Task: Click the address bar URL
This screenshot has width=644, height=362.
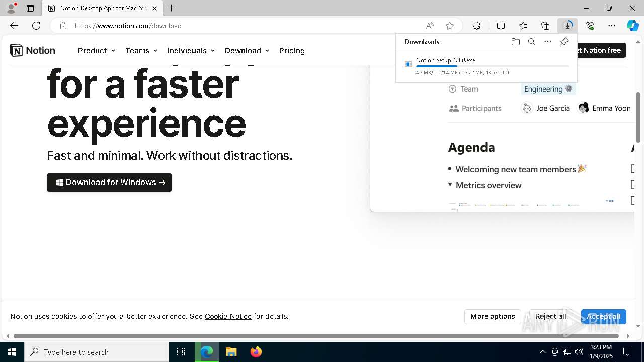Action: 128,26
